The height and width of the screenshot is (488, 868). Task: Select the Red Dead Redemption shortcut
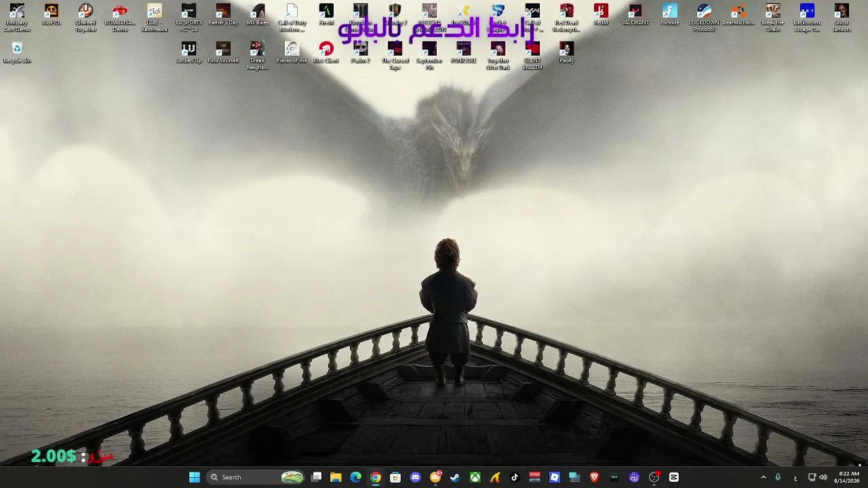[567, 18]
